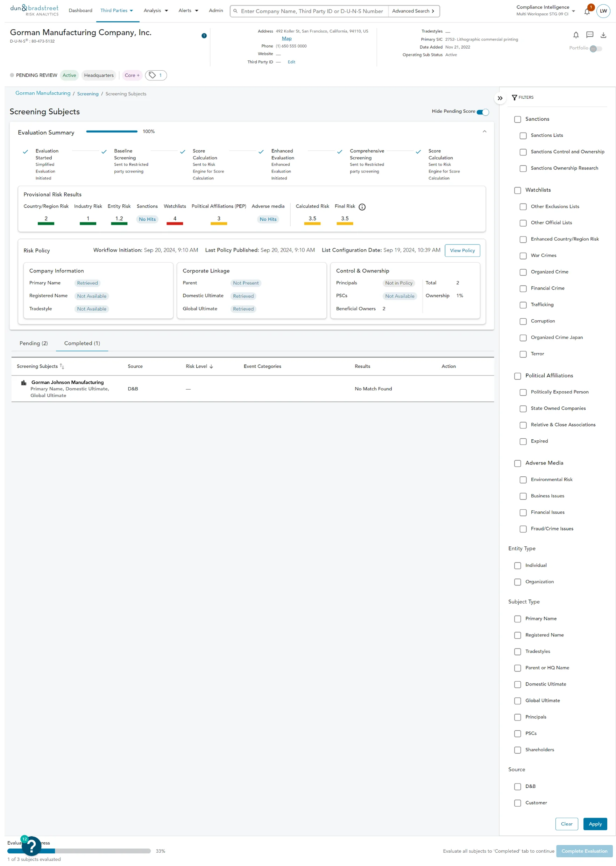Click the evaluation progress bar at 33%
616x866 pixels.
tap(79, 852)
